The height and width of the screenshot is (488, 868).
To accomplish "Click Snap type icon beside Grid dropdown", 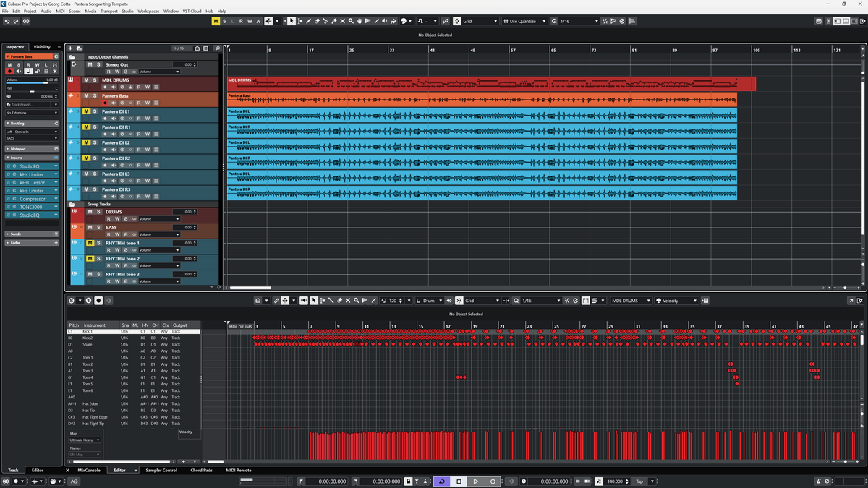I will coord(456,21).
